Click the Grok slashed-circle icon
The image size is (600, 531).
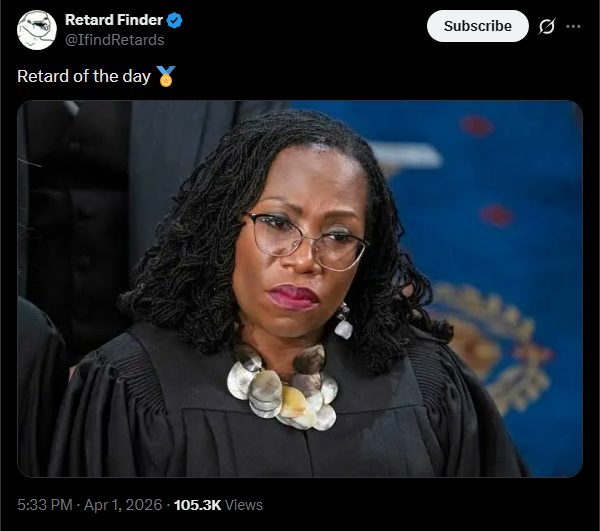point(546,27)
